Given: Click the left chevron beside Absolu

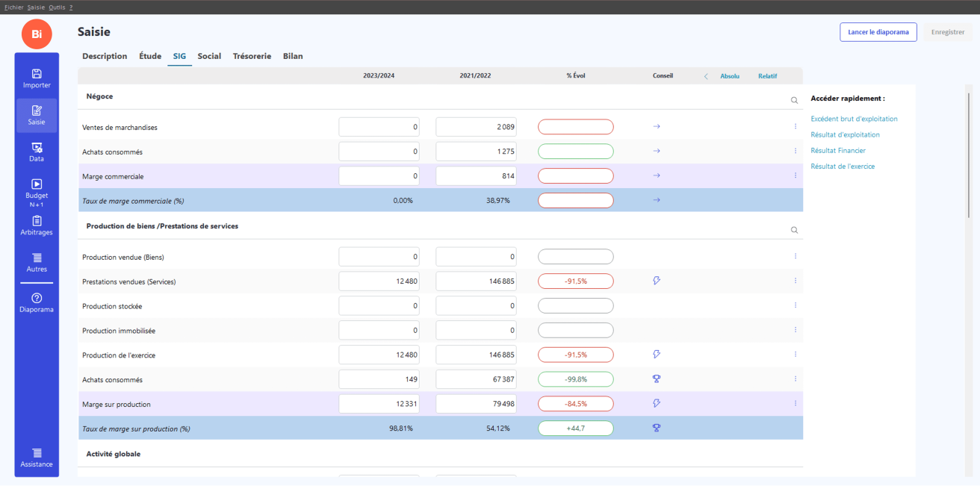Looking at the screenshot, I should click(706, 76).
